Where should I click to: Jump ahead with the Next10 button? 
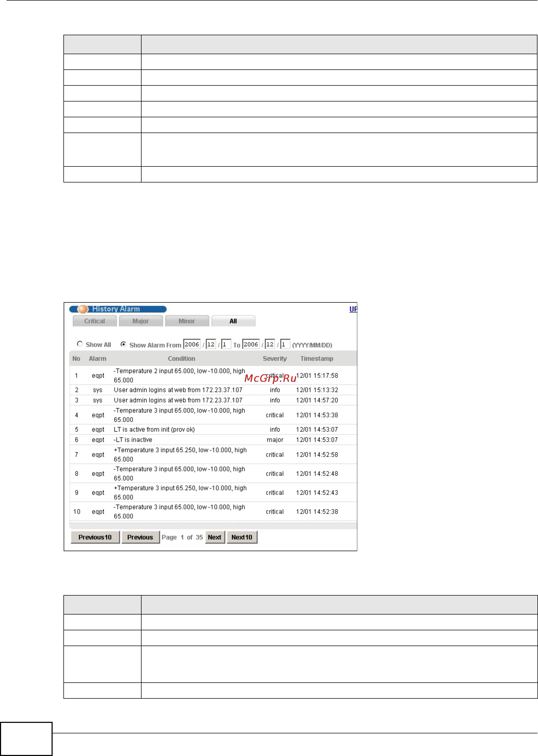click(242, 537)
